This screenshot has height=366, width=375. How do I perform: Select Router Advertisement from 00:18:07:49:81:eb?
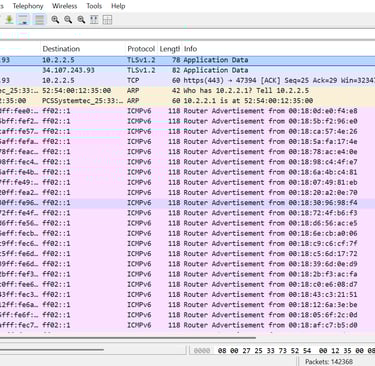click(x=187, y=182)
